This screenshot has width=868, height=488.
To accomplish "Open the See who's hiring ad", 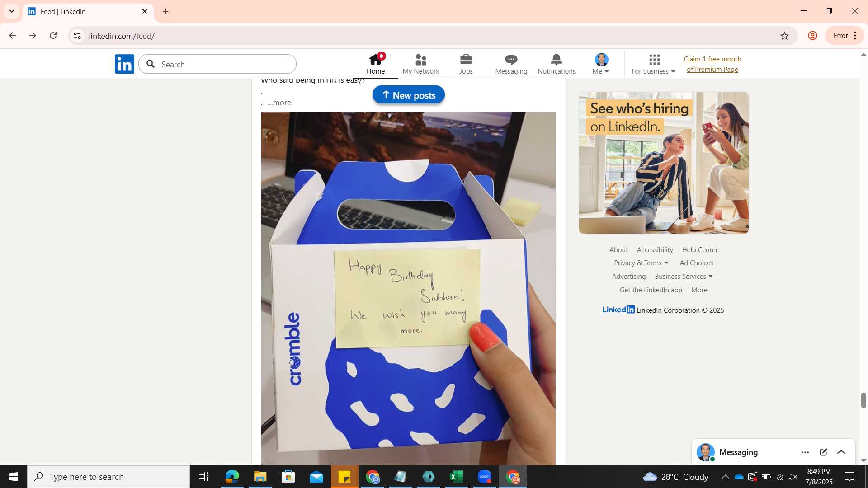I will coord(664,163).
